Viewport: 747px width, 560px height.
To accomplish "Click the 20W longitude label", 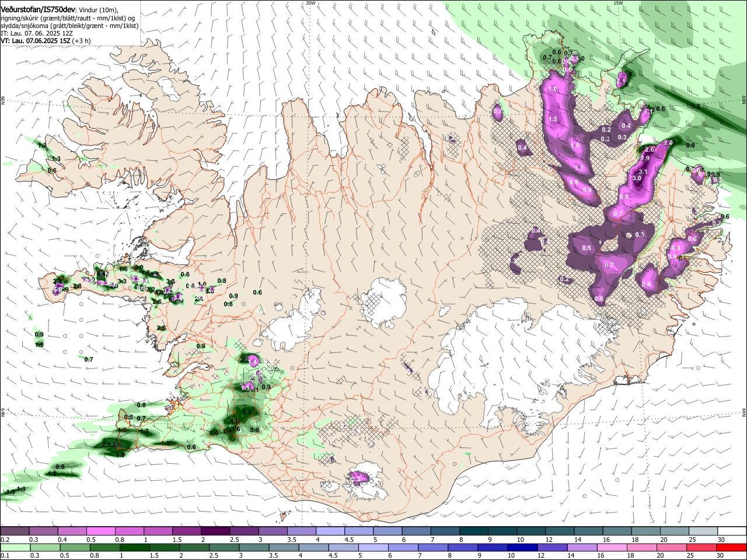I will click(x=310, y=3).
